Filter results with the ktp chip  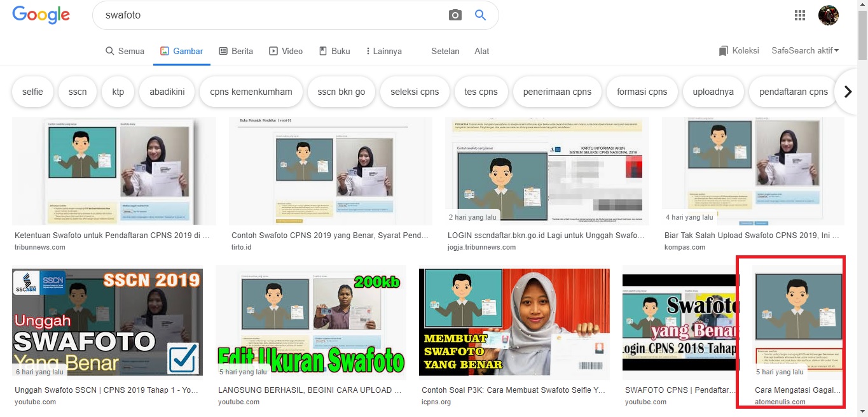click(x=118, y=91)
